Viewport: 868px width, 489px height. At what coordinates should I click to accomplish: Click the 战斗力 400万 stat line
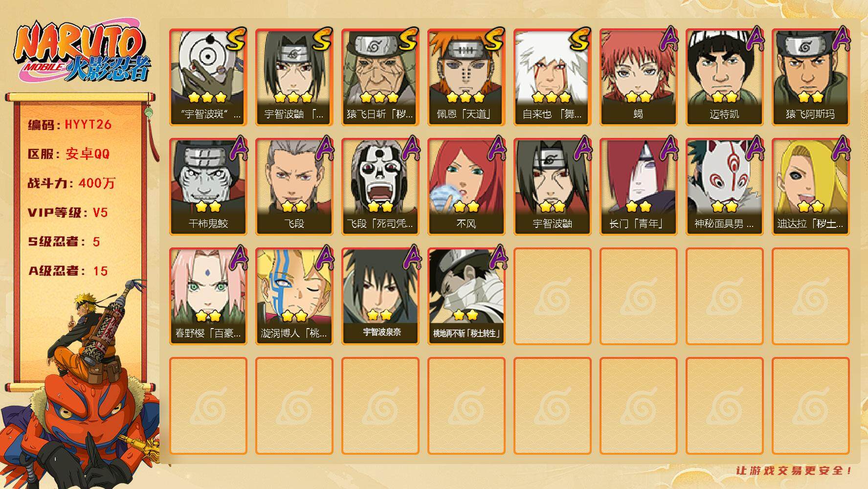pos(71,183)
